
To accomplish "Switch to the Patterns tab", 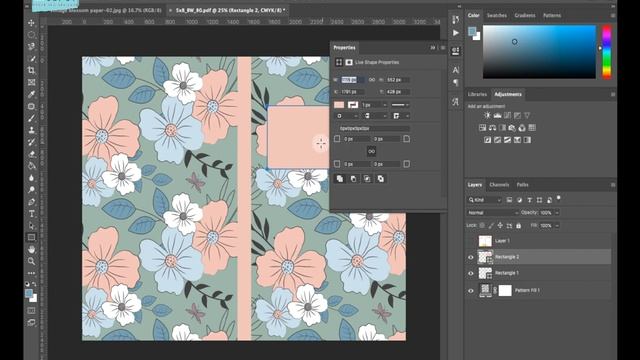I will click(x=552, y=16).
